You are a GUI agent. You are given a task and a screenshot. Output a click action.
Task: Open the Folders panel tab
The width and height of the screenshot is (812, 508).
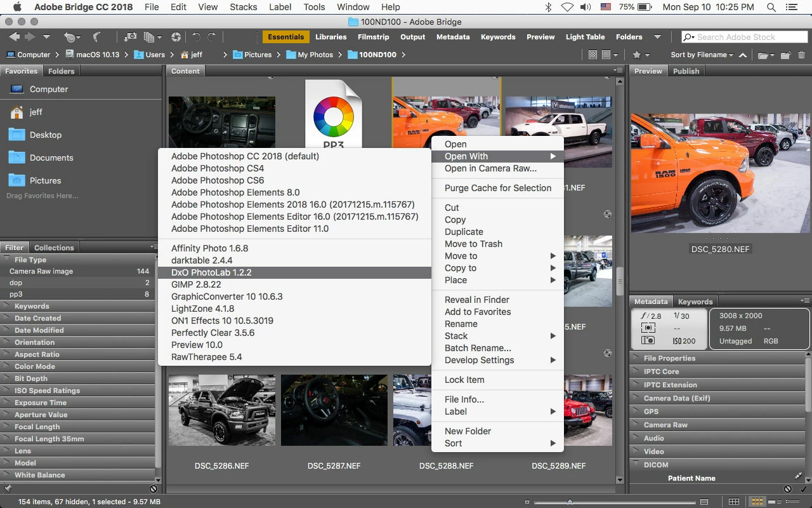[x=62, y=71]
